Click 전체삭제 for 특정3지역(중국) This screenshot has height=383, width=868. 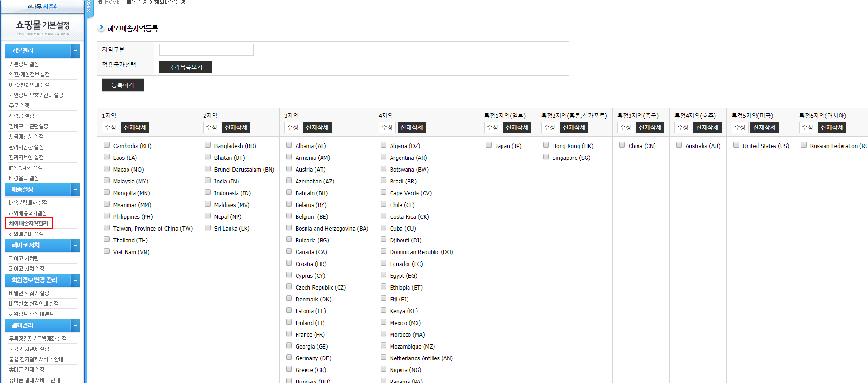coord(650,127)
